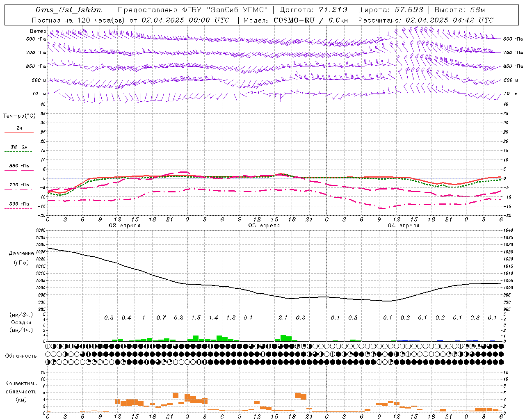Click the Ветер label
Image resolution: width=525 pixels, height=420 pixels.
click(38, 31)
